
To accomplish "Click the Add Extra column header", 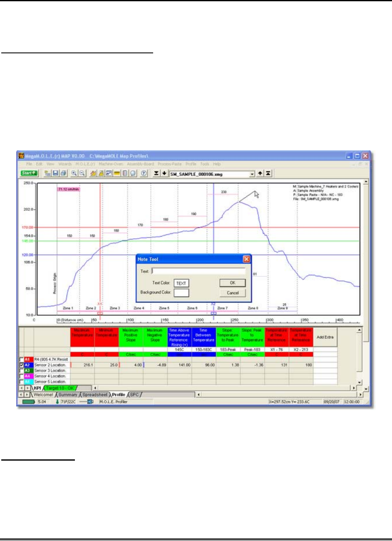I will (x=325, y=337).
